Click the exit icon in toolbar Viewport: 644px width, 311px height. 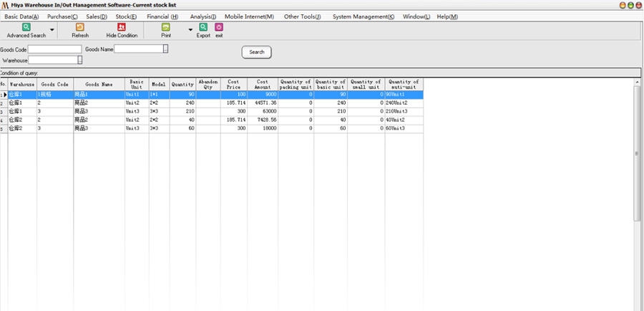point(219,27)
